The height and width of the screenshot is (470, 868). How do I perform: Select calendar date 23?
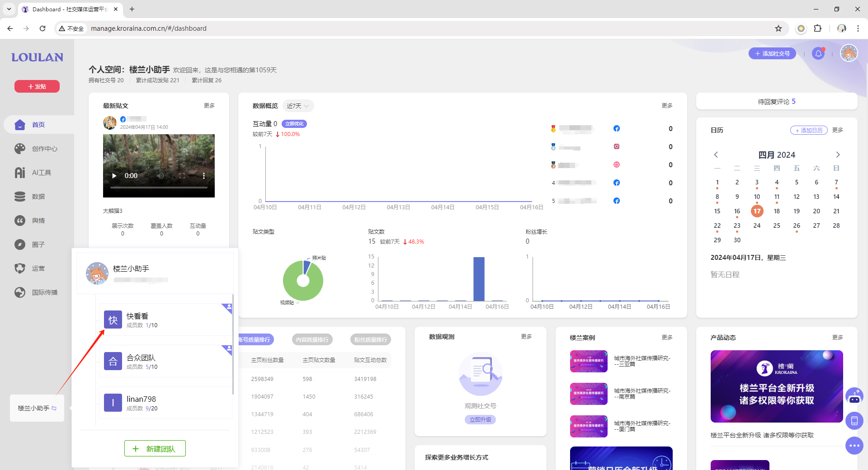coord(737,226)
